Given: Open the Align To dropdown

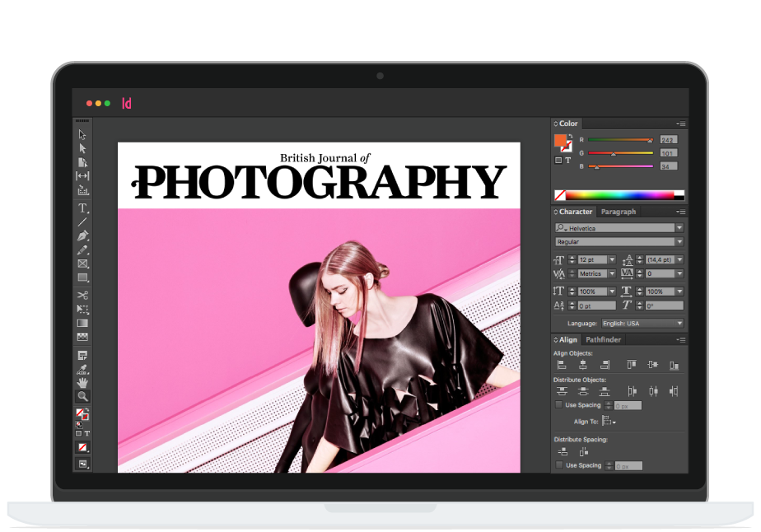Looking at the screenshot, I should point(609,422).
